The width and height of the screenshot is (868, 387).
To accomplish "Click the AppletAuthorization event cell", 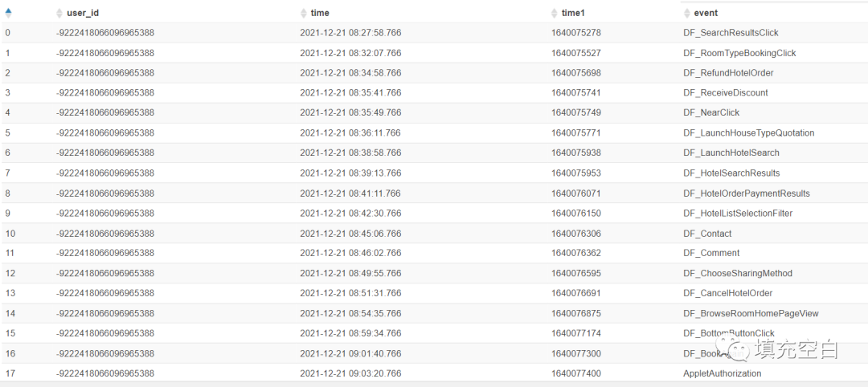I will pyautogui.click(x=723, y=373).
